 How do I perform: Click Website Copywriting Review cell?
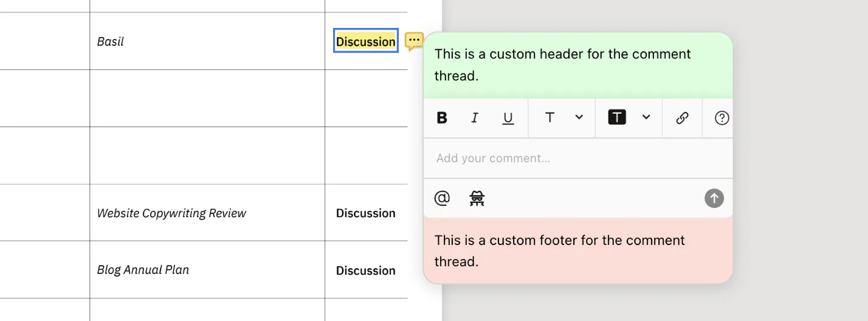tap(171, 213)
